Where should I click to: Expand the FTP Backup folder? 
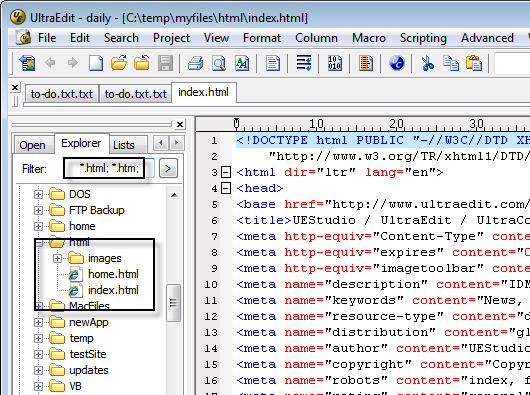click(x=38, y=210)
